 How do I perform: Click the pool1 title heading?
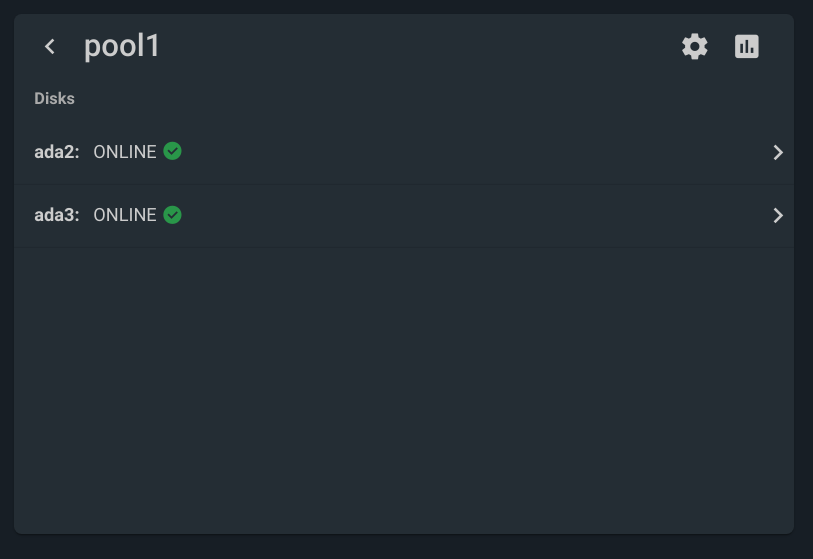tap(122, 47)
